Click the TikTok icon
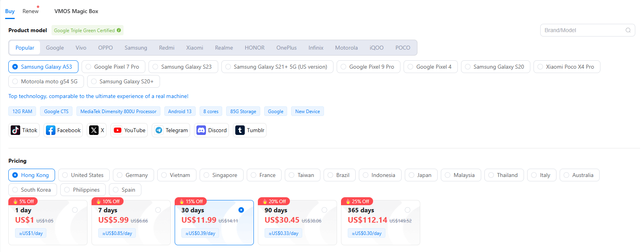Image resolution: width=644 pixels, height=252 pixels. coord(15,130)
